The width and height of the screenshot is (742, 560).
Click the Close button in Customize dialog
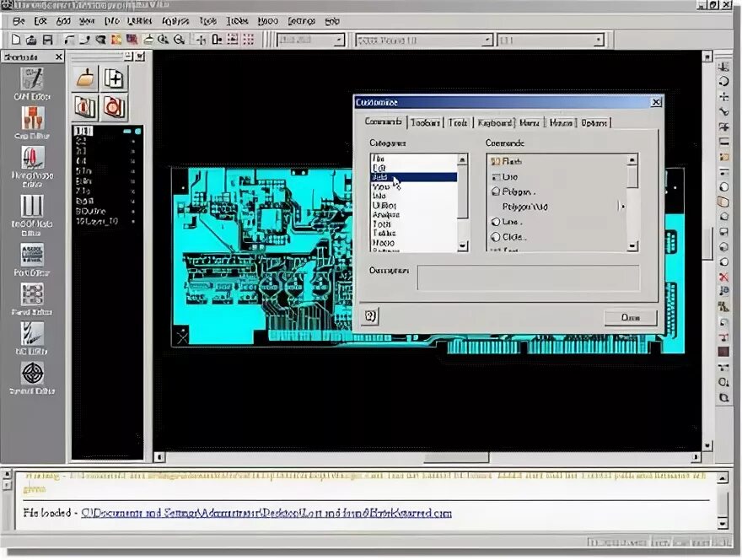[631, 317]
